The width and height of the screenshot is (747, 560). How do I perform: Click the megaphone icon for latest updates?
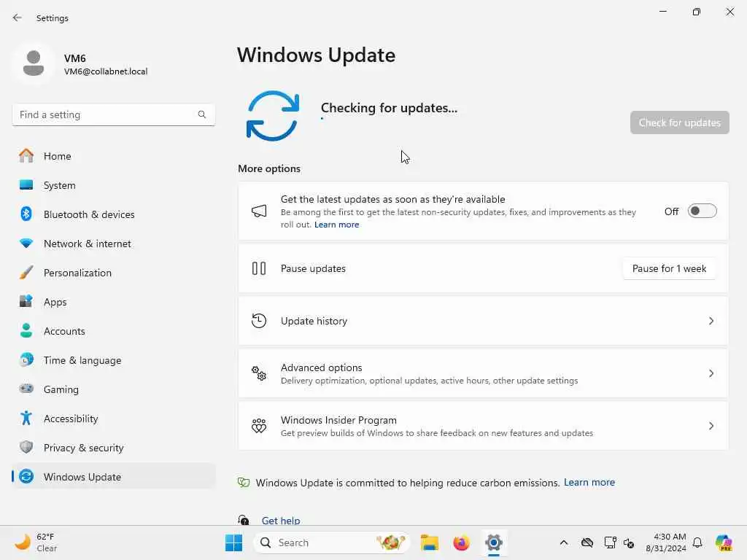tap(259, 211)
